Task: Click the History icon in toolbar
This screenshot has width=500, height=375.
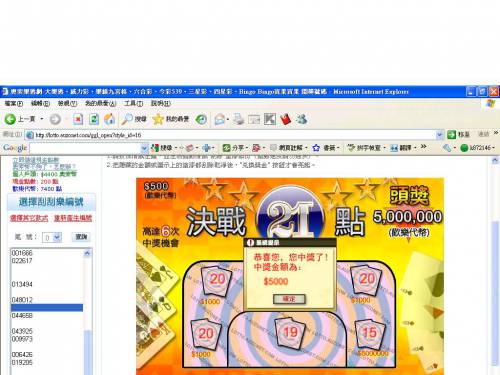Action: (201, 119)
